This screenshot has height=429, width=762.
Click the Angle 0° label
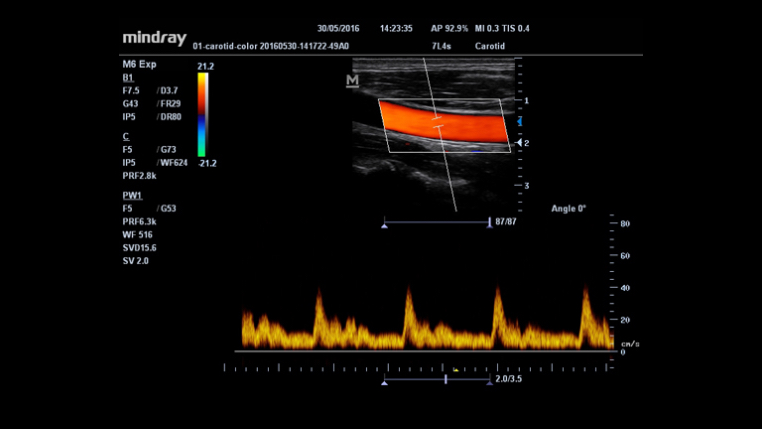point(568,209)
